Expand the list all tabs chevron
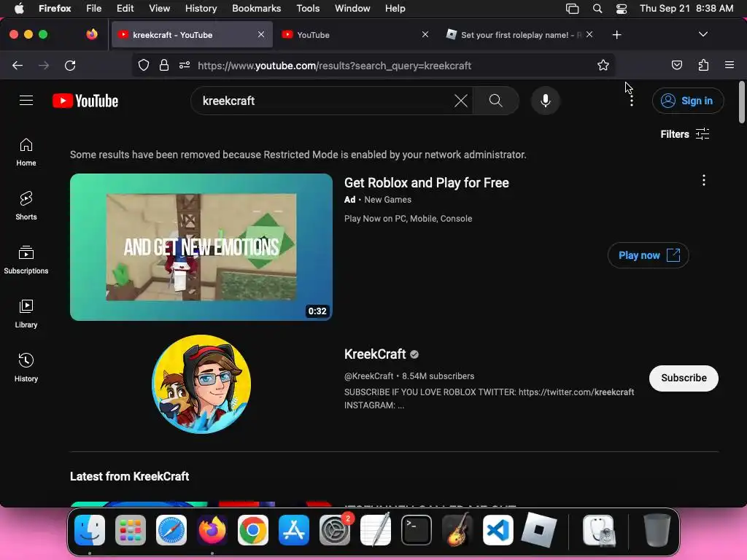747x560 pixels. (703, 34)
